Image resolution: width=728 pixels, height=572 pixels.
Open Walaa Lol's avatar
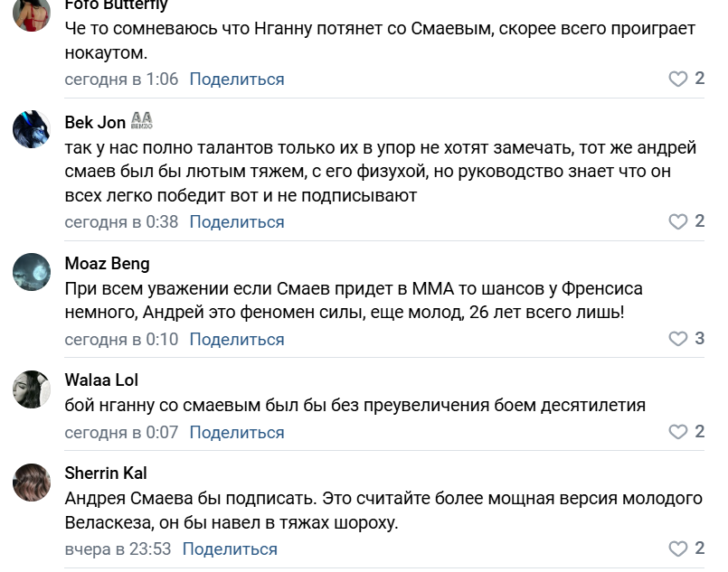click(32, 389)
